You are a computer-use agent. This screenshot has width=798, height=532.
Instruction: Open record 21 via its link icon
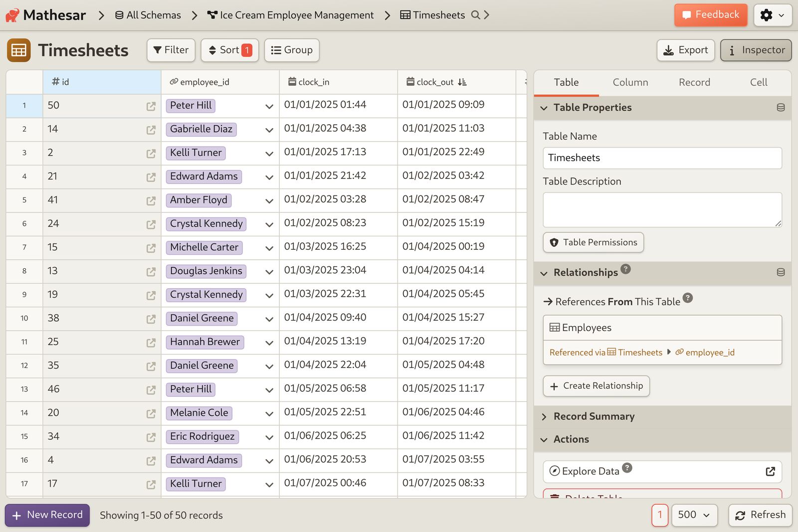click(x=151, y=177)
